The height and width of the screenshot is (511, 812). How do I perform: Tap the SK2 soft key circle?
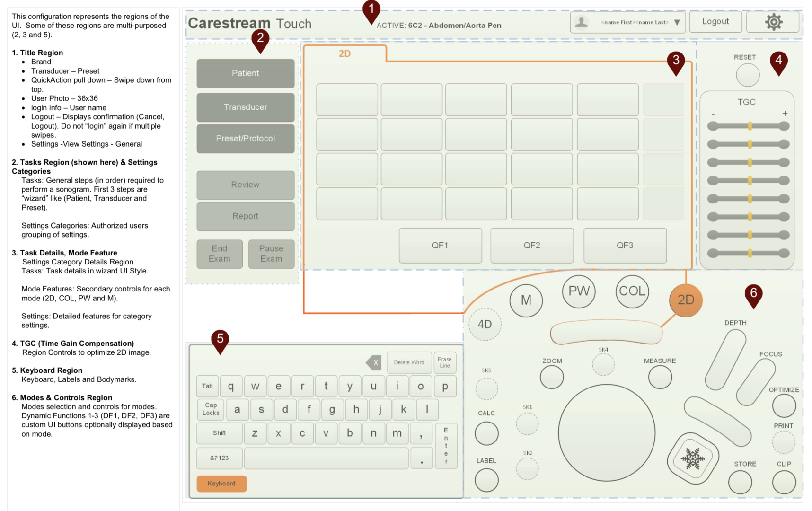coord(527,469)
